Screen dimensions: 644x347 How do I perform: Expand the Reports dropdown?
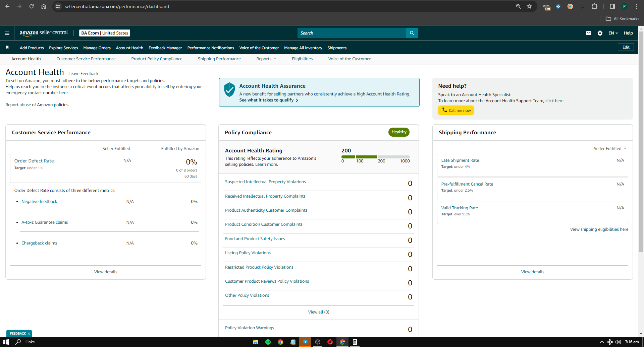[266, 59]
